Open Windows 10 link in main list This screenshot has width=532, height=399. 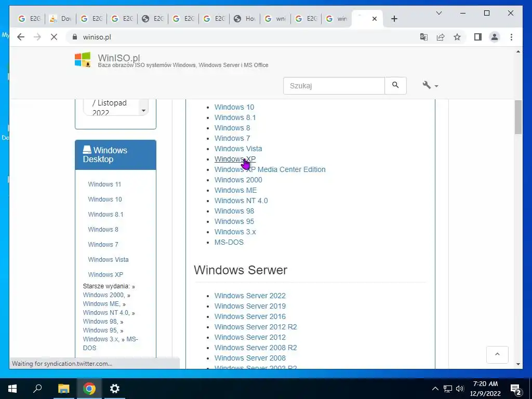[234, 107]
